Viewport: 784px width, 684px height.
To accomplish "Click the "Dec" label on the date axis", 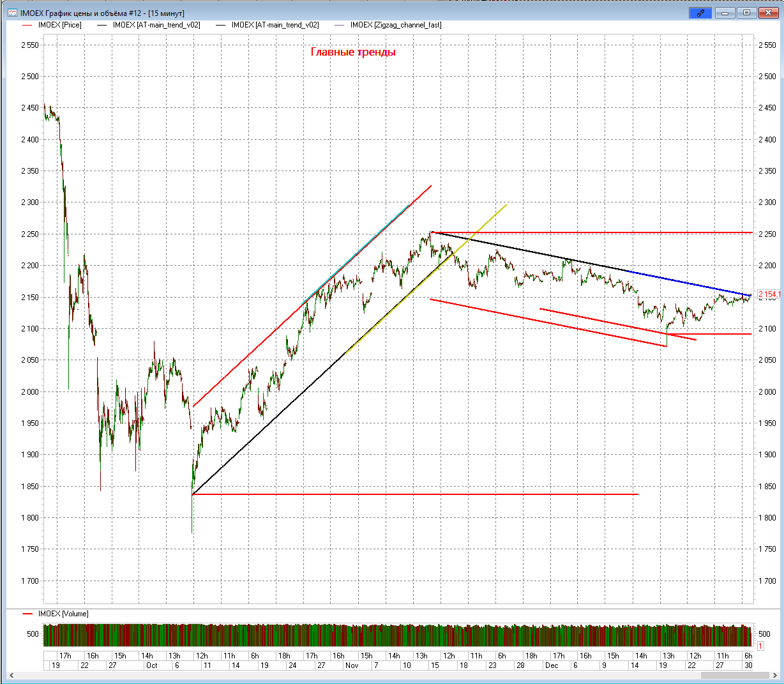I will [x=552, y=665].
